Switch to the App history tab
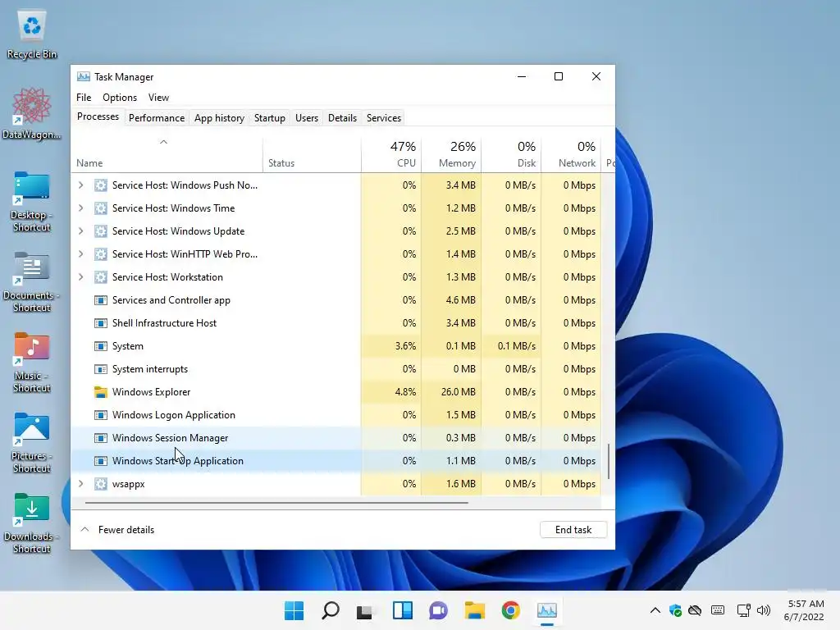The height and width of the screenshot is (630, 840). tap(219, 118)
